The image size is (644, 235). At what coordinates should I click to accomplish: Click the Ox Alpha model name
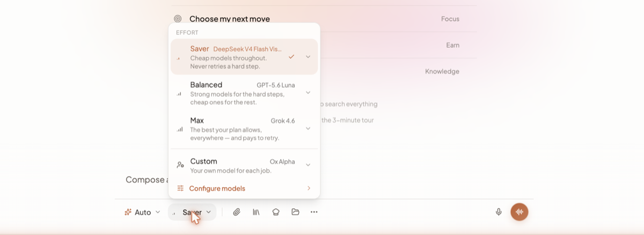coord(282,161)
